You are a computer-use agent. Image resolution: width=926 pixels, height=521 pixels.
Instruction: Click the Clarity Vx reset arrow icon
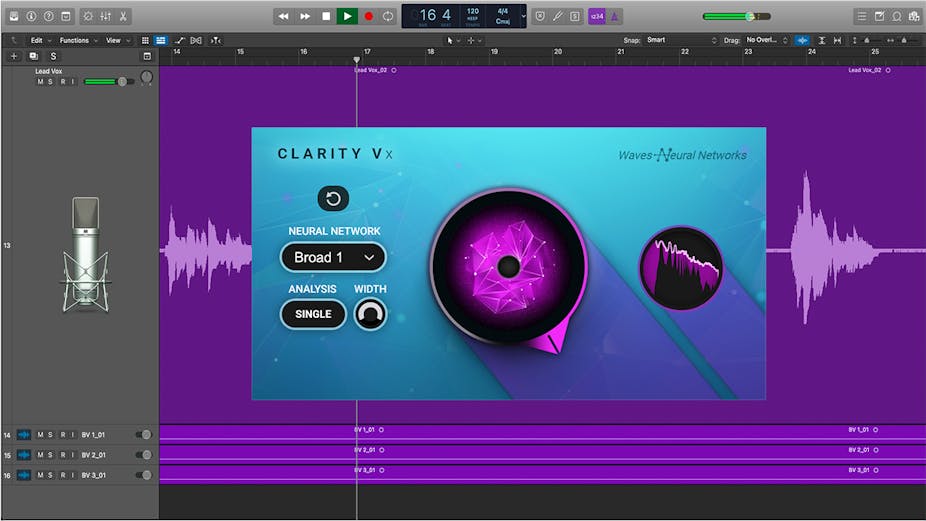[333, 199]
